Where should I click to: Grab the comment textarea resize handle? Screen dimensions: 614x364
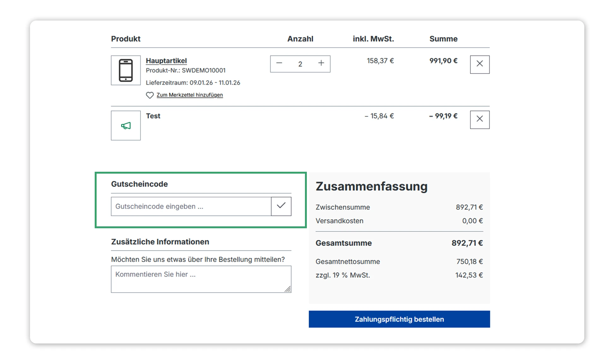[288, 289]
